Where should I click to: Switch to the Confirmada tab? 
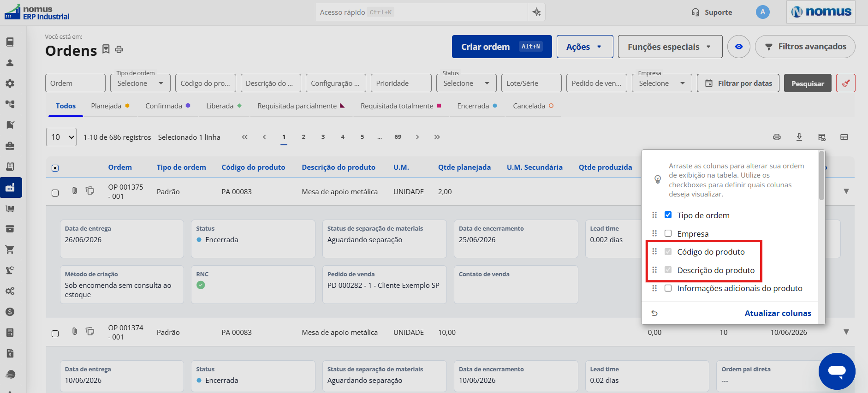(168, 106)
